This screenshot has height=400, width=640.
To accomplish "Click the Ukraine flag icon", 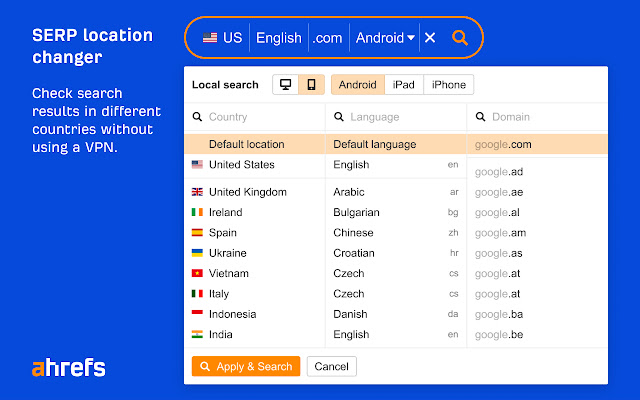I will point(197,253).
